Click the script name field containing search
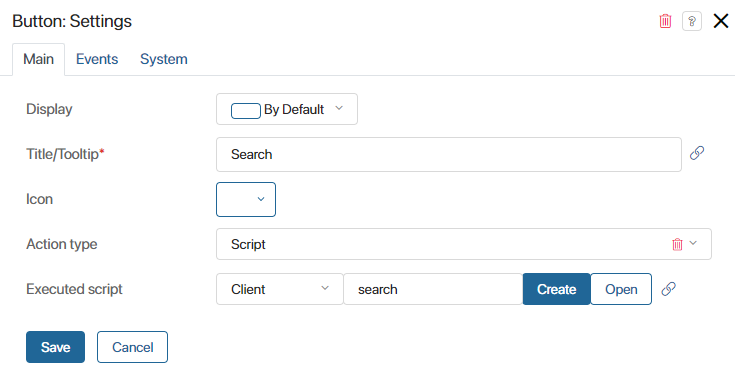 click(433, 289)
